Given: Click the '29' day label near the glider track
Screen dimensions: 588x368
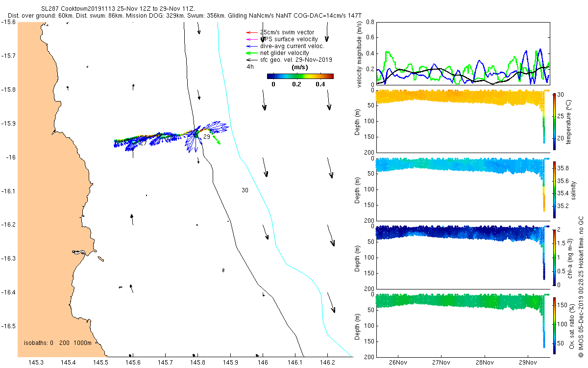Looking at the screenshot, I should pos(207,137).
